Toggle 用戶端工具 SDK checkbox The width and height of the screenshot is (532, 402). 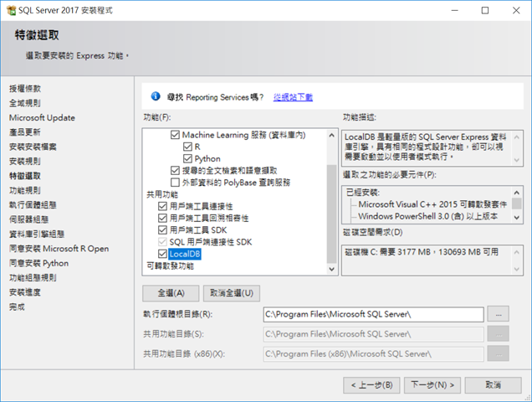point(162,230)
